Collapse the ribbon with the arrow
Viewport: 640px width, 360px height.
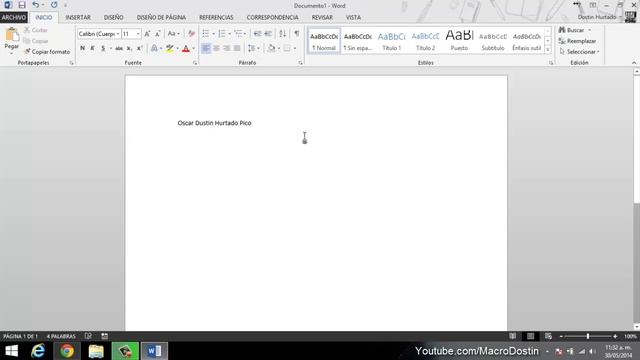(x=634, y=63)
